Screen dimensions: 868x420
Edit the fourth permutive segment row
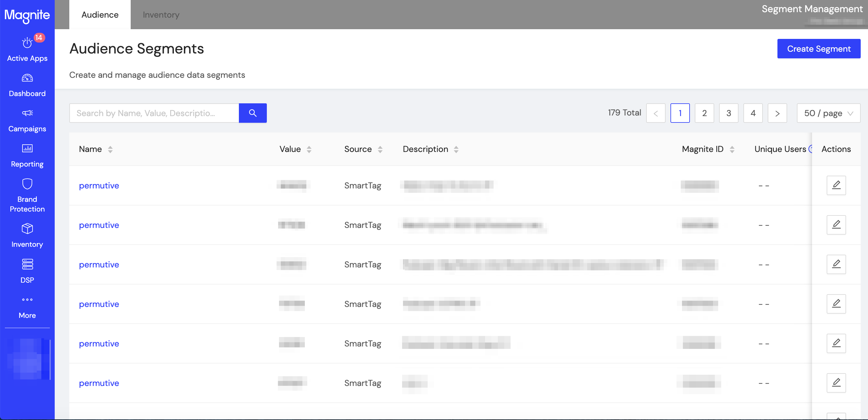pos(836,304)
